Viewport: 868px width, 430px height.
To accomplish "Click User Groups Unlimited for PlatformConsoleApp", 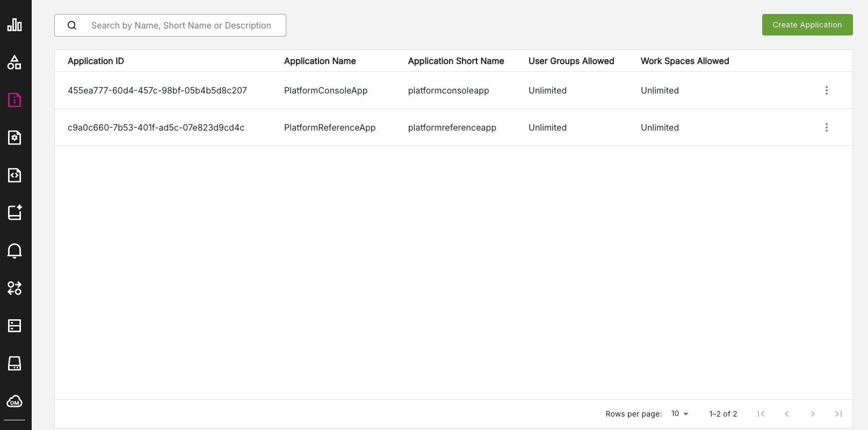I will [x=547, y=90].
